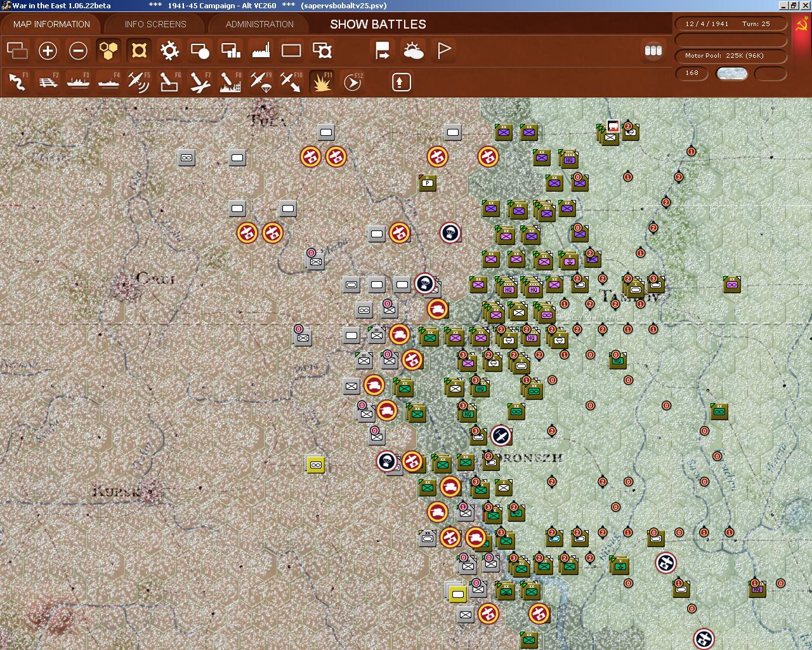This screenshot has height=650, width=812.
Task: Select the F3 naval transport icon
Action: click(78, 82)
